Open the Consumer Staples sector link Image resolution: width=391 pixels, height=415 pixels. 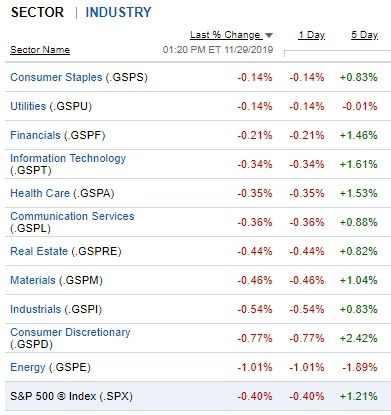[56, 77]
